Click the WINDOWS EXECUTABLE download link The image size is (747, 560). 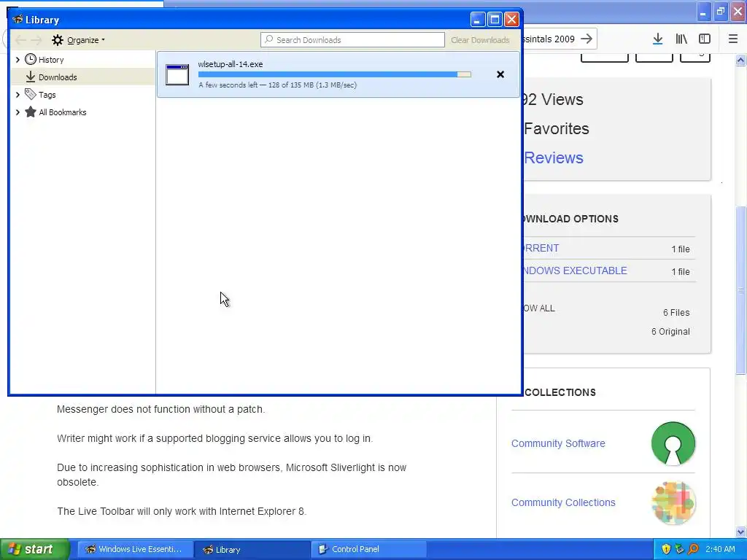576,271
